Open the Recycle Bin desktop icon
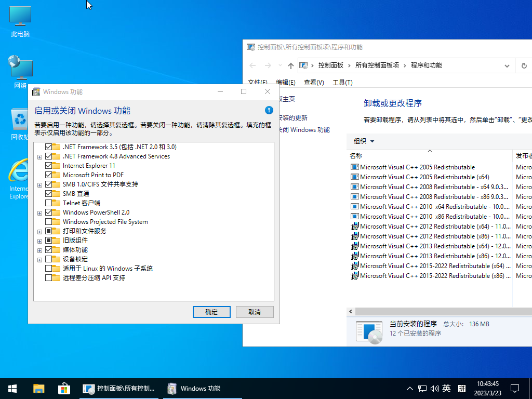 (x=20, y=121)
